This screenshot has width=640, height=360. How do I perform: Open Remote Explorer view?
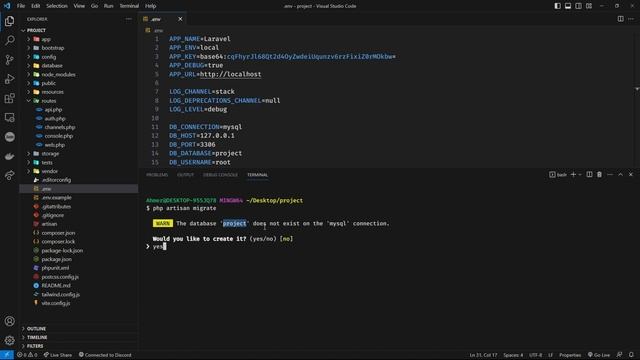pos(9,118)
